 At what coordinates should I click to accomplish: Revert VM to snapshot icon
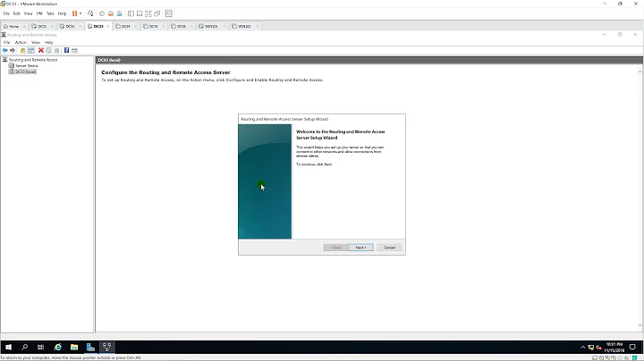[x=111, y=13]
